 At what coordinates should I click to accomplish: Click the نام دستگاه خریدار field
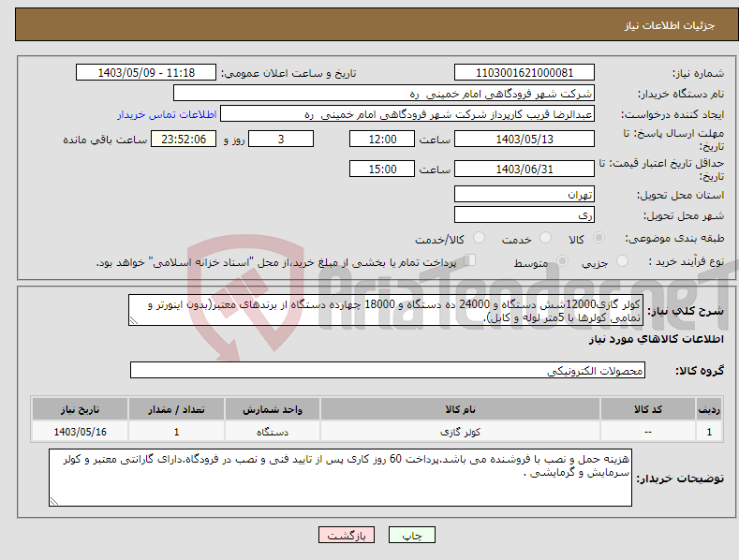pyautogui.click(x=384, y=94)
